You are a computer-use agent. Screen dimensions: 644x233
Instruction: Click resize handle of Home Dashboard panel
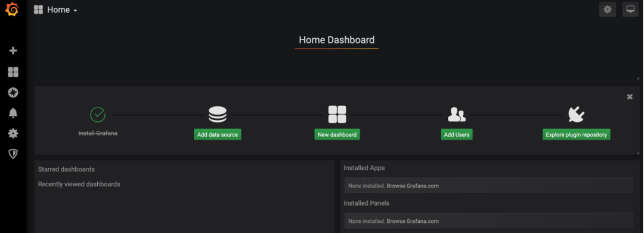637,78
